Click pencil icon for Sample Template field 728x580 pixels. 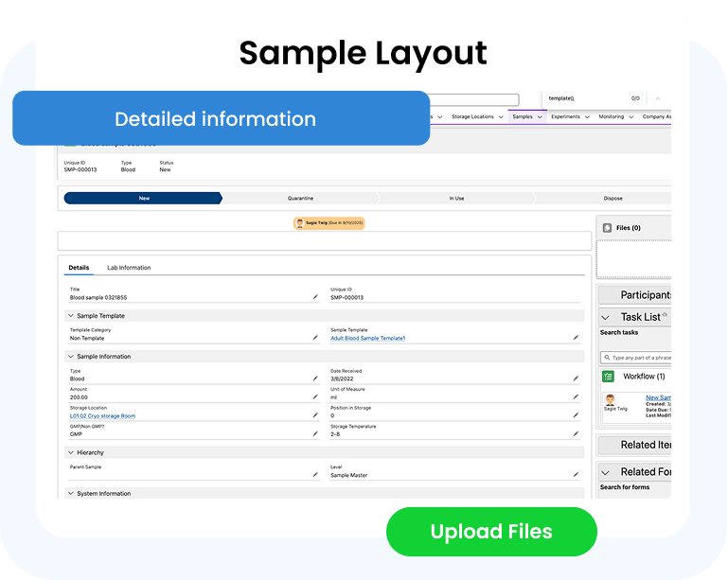576,338
